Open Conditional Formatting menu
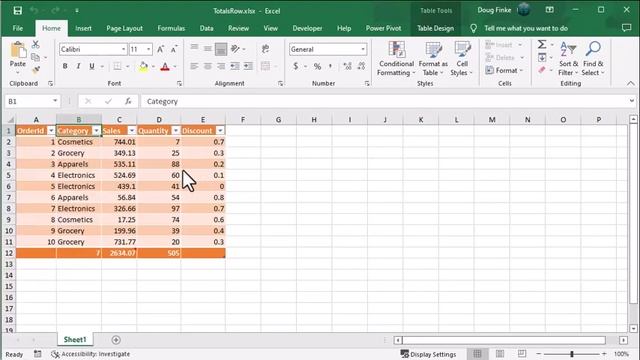640x360 pixels. coord(396,59)
